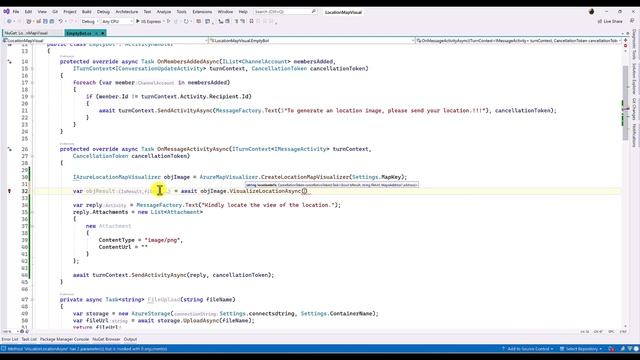Click the override indicator icon at line 14
Image resolution: width=640 pixels, height=360 pixels.
[9, 62]
